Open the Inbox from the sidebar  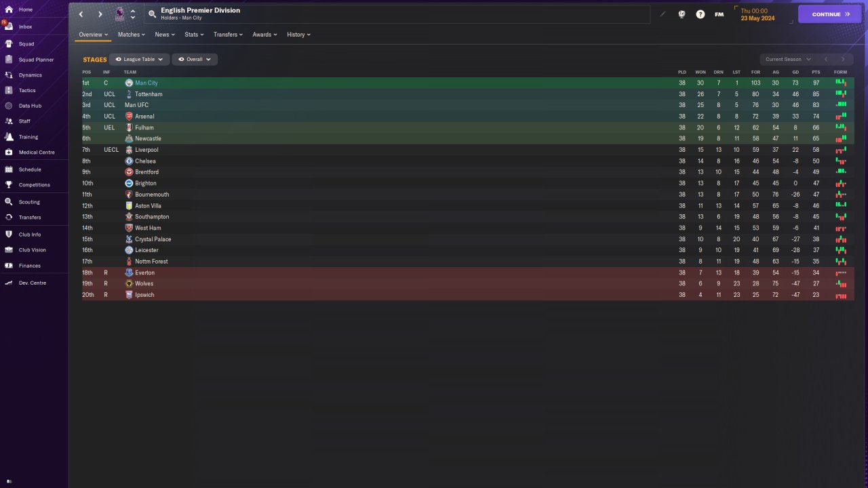click(25, 26)
